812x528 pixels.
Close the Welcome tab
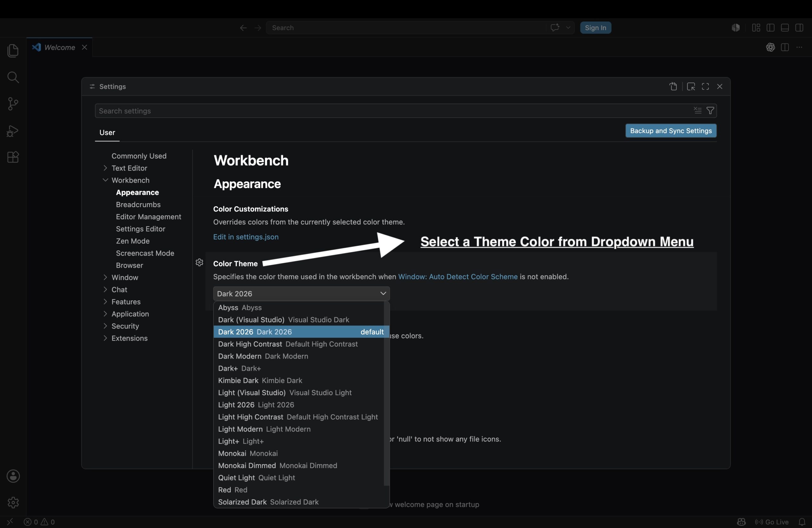click(84, 48)
